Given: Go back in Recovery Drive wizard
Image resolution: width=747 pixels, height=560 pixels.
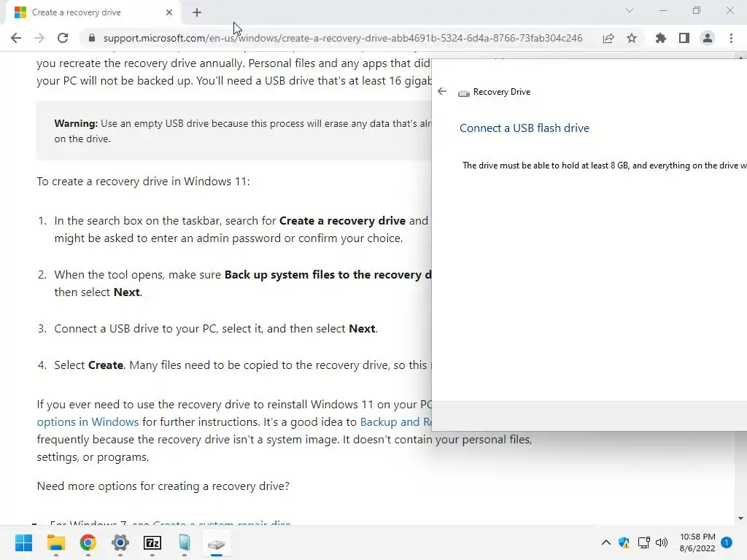Looking at the screenshot, I should point(442,91).
